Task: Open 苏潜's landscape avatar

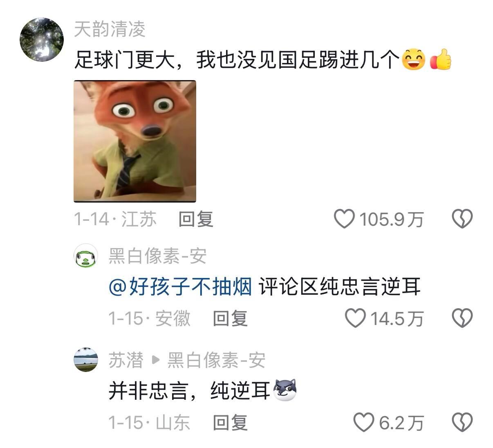Action: coord(86,360)
